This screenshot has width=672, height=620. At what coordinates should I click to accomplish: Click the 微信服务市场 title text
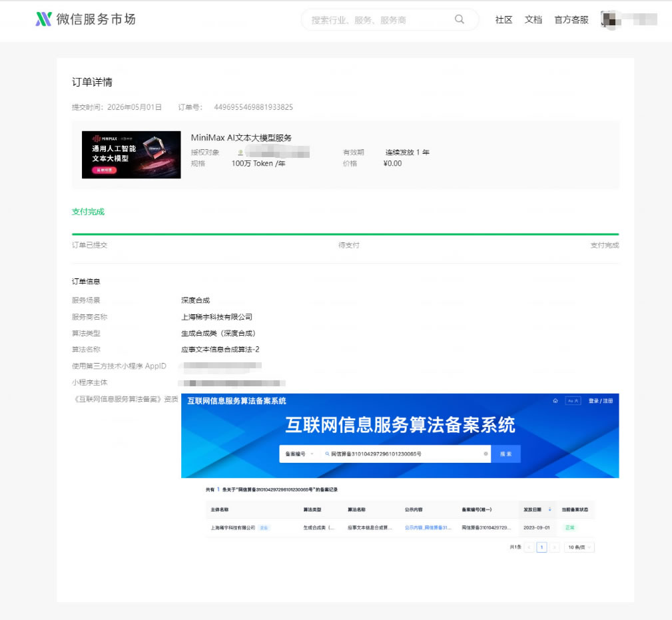[96, 19]
